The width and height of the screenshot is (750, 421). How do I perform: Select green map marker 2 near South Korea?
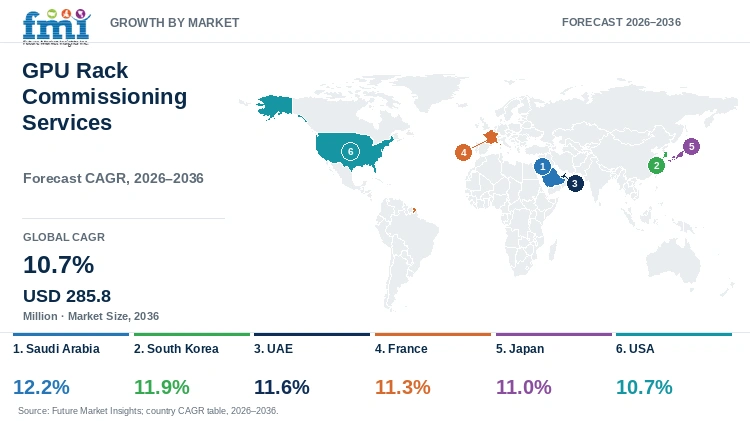[656, 166]
